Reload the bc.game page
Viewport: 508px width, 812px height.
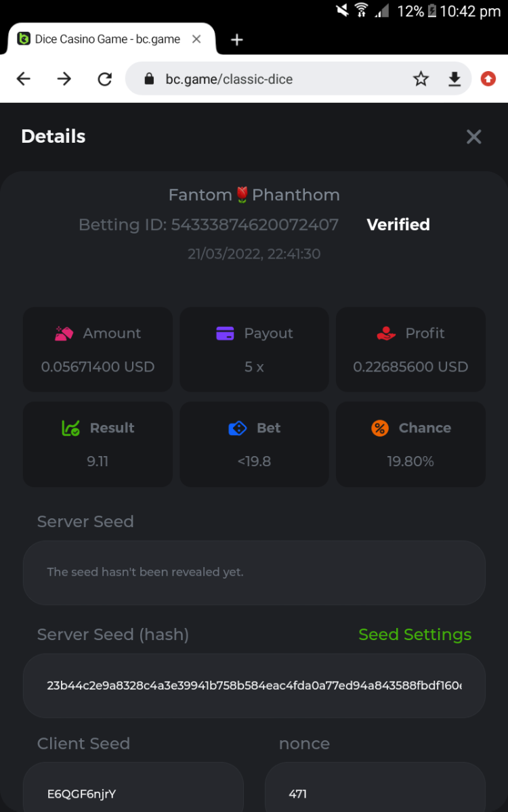tap(105, 79)
